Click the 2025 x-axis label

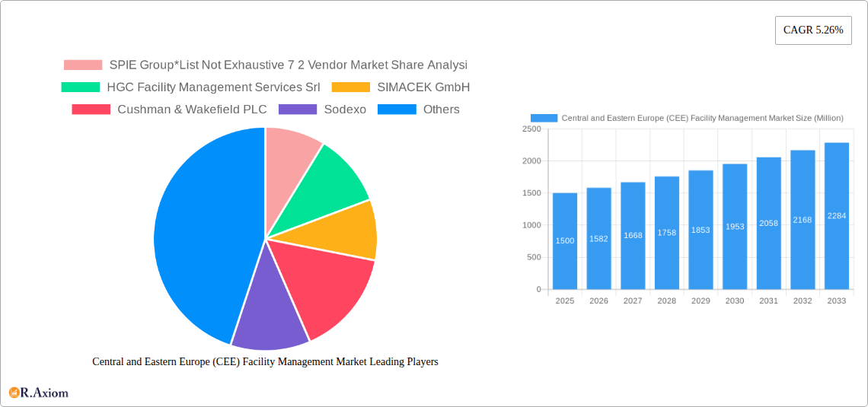pos(565,300)
